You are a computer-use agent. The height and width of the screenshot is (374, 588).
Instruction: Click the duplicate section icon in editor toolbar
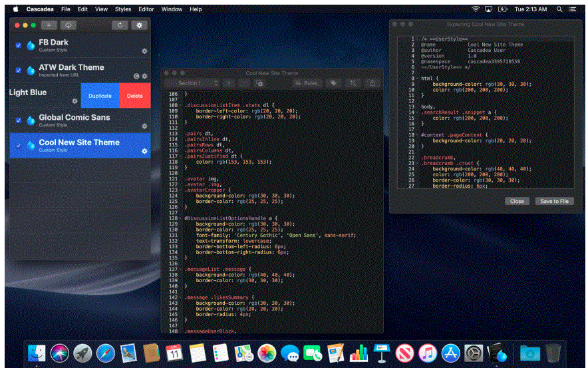(259, 83)
